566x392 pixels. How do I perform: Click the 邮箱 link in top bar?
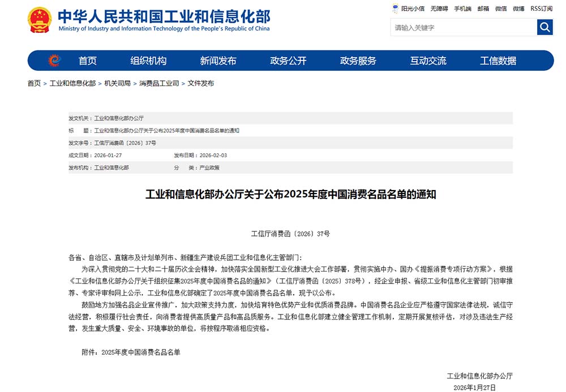483,8
